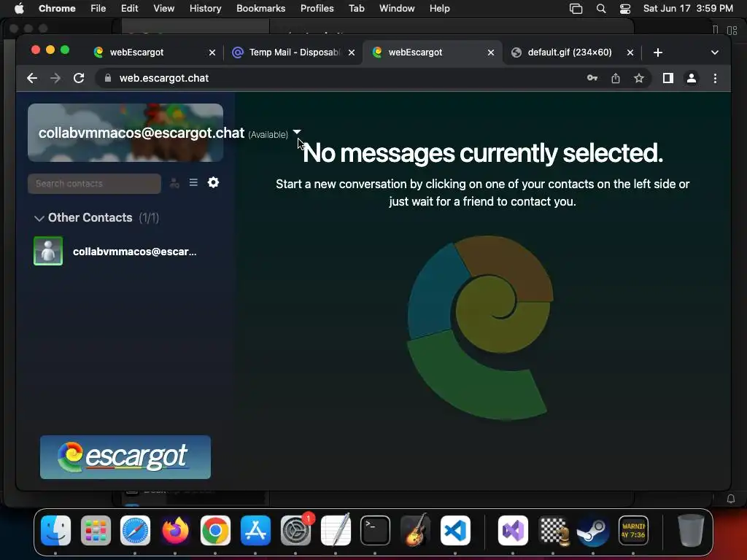Image resolution: width=747 pixels, height=560 pixels.
Task: Click the address bar URL web.escargot.chat
Action: pos(164,78)
